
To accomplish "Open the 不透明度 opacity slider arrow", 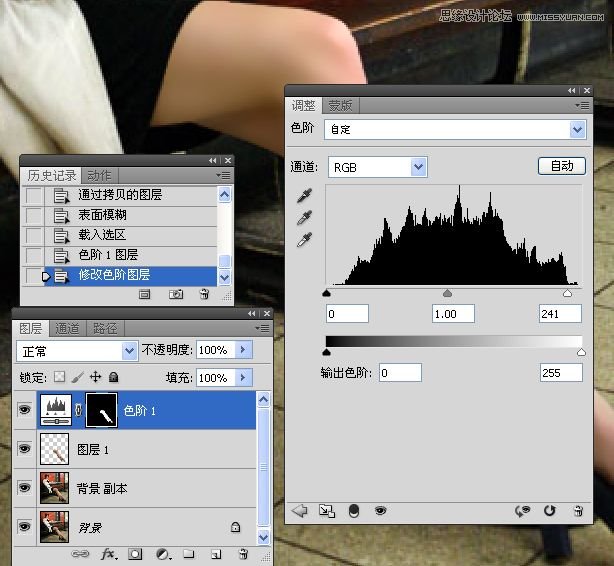I will pyautogui.click(x=244, y=349).
